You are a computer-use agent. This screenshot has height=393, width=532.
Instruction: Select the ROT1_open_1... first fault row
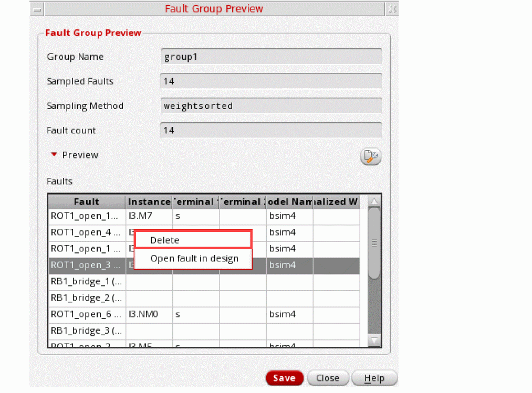point(204,216)
